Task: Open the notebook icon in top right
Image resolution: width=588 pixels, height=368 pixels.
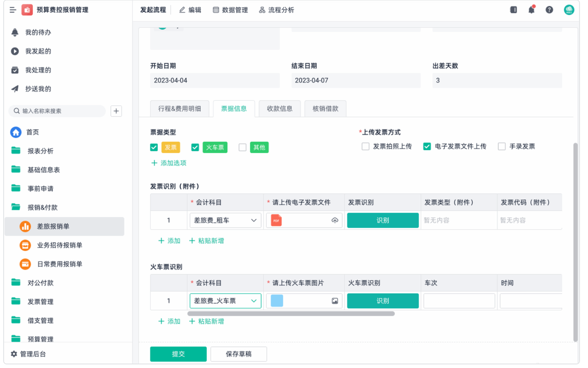Action: tap(514, 10)
